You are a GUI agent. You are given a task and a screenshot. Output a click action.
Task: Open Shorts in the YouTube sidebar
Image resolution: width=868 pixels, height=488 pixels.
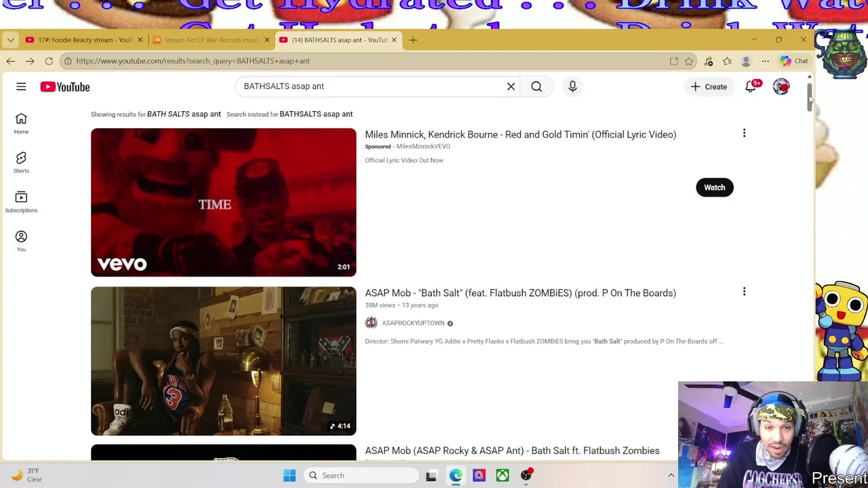coord(21,163)
